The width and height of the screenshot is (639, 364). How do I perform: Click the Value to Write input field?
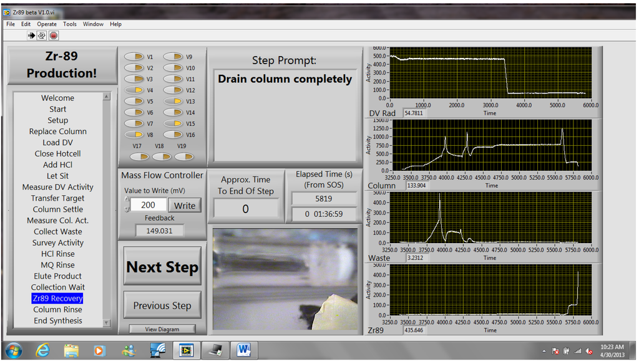149,205
